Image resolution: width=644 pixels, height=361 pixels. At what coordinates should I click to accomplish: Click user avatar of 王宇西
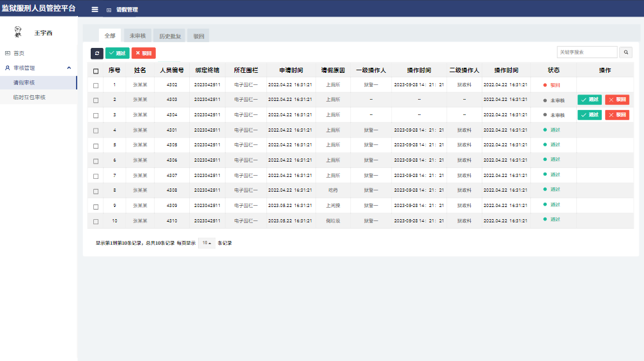19,32
